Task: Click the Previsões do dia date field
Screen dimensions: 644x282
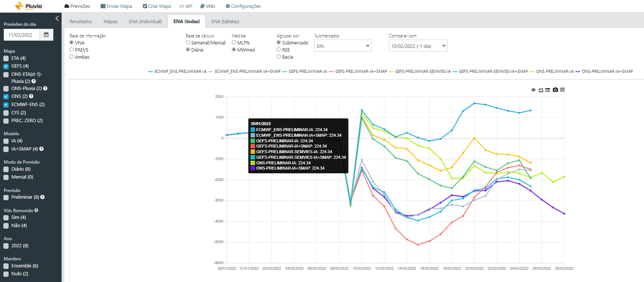Action: click(x=22, y=35)
